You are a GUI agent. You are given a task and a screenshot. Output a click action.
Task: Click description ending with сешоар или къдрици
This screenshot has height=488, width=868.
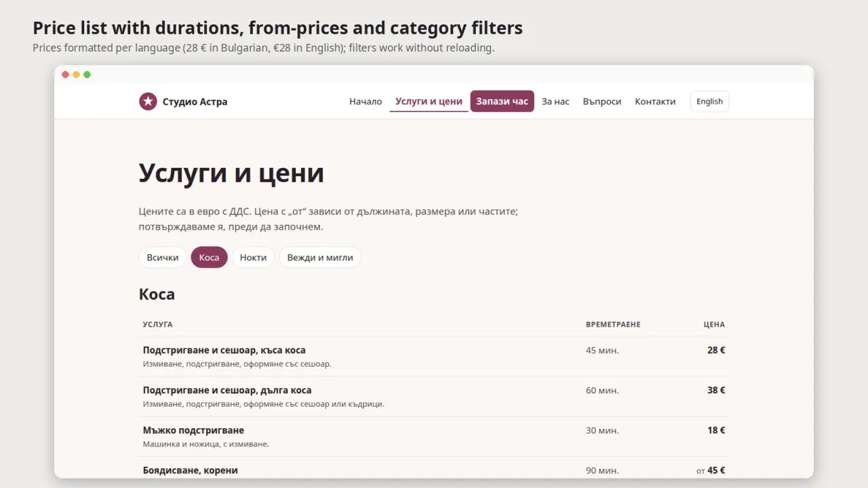[263, 404]
